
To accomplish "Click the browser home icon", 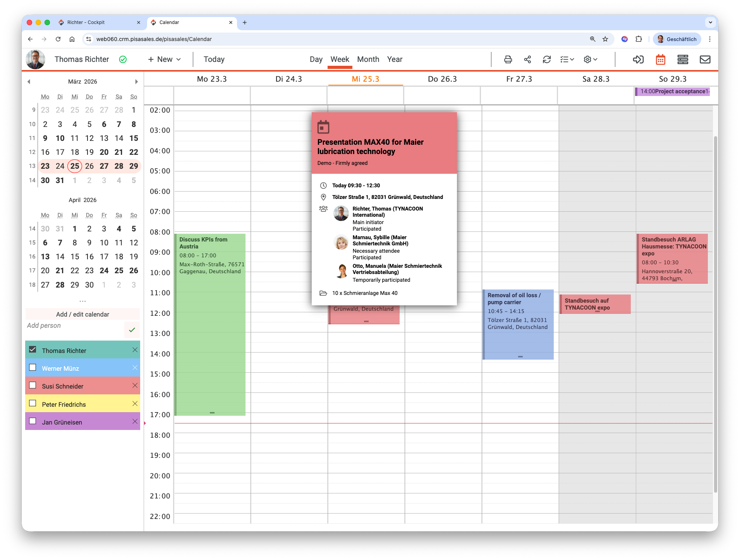I will 72,39.
